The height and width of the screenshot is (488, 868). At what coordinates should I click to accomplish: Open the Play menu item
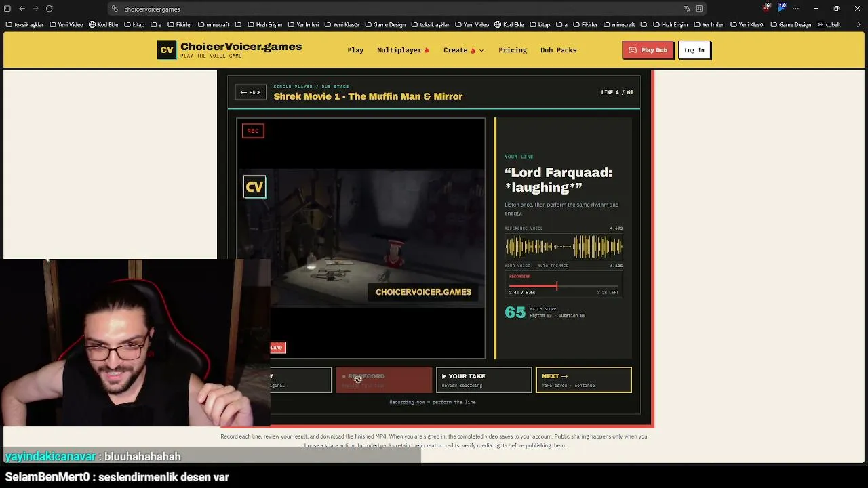(x=355, y=50)
